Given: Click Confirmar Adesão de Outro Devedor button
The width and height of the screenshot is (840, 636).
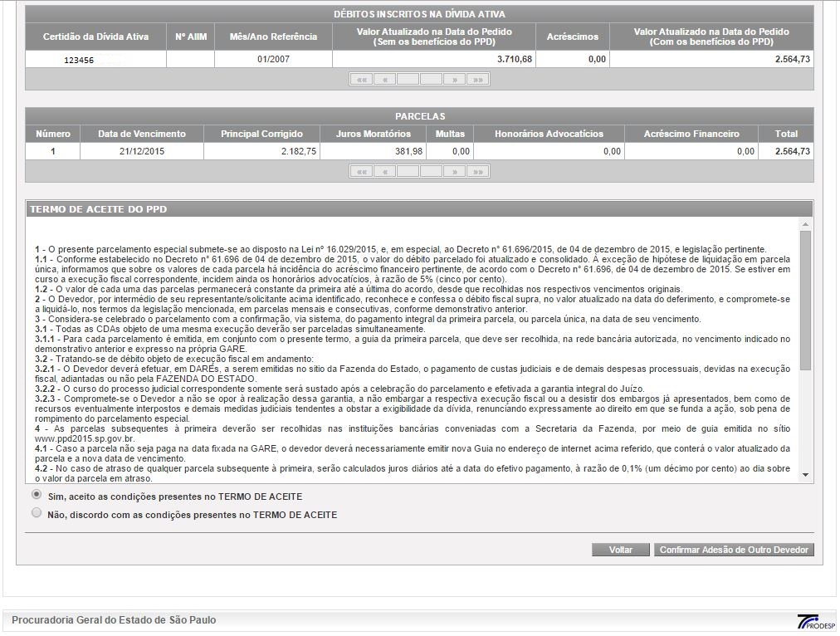Looking at the screenshot, I should [733, 550].
